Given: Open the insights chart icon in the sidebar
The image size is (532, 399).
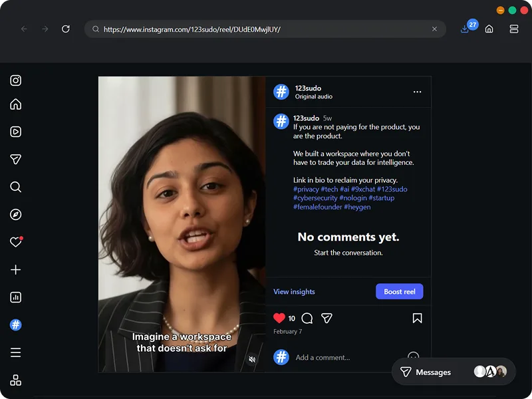Looking at the screenshot, I should click(x=16, y=297).
